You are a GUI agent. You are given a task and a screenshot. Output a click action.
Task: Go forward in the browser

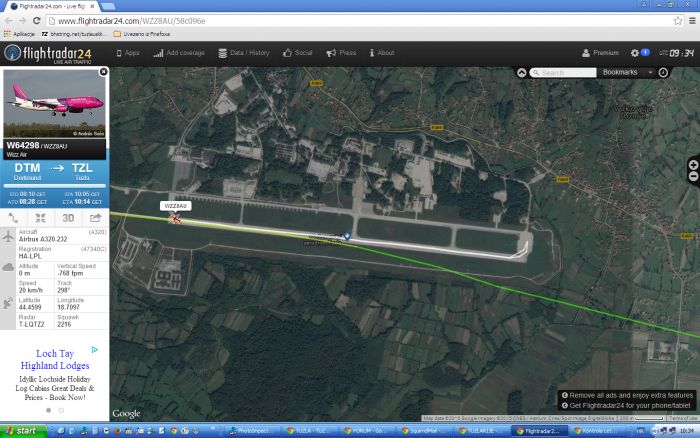22,21
